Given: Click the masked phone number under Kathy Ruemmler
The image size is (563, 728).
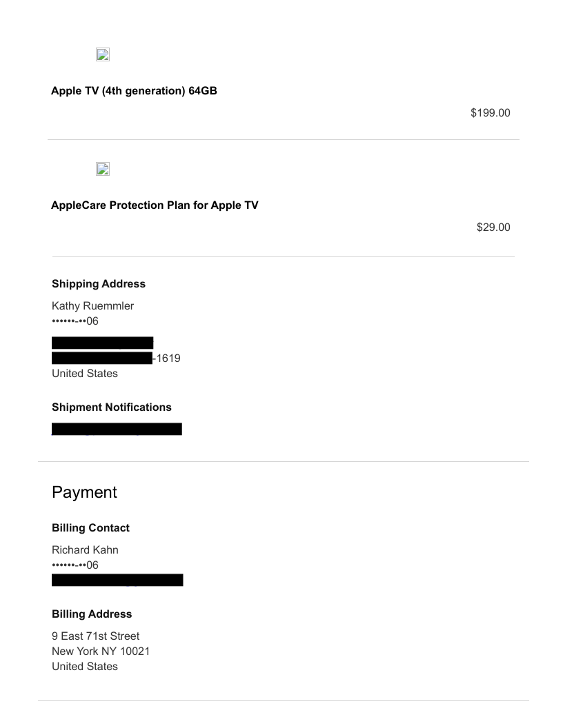Looking at the screenshot, I should point(75,321).
